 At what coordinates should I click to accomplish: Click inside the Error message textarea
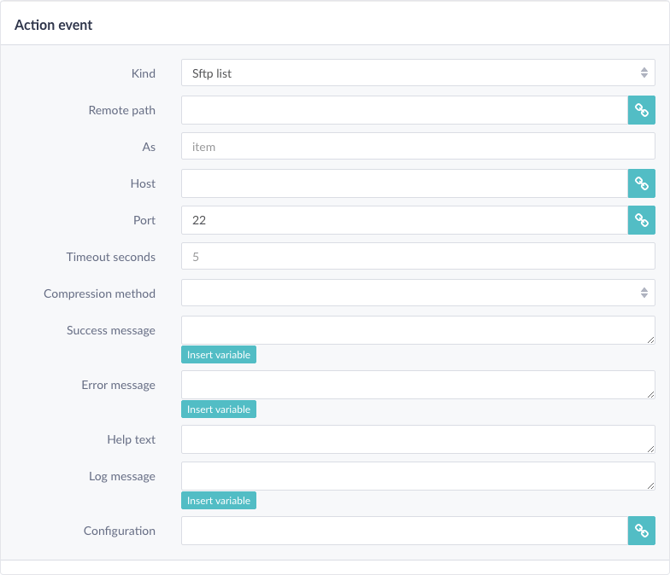point(418,385)
